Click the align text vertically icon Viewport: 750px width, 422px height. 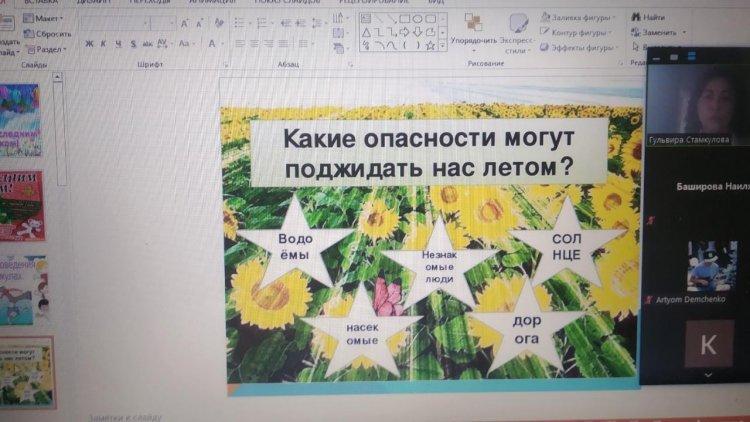(x=339, y=33)
